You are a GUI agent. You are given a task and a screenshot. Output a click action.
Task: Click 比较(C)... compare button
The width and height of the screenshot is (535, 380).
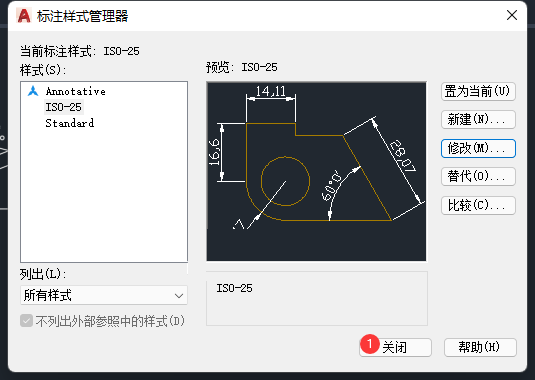coord(478,205)
